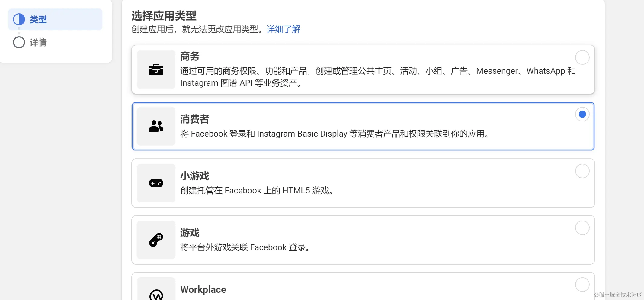The width and height of the screenshot is (644, 300).
Task: Click the half-filled circle step icon beside 类型
Action: pyautogui.click(x=19, y=19)
